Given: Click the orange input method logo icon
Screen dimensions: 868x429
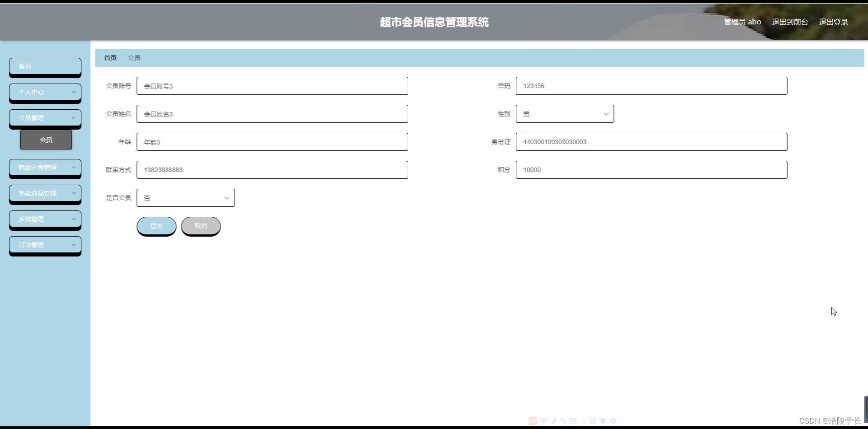Looking at the screenshot, I should (x=533, y=421).
